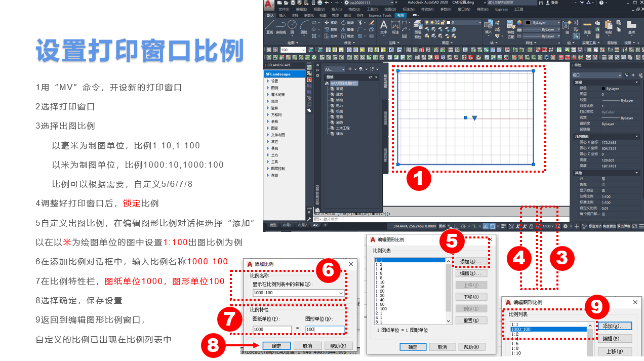Screen dimensions: 644x361
Task: Toggle the viewport lock padlock on status bar
Action: (531, 226)
